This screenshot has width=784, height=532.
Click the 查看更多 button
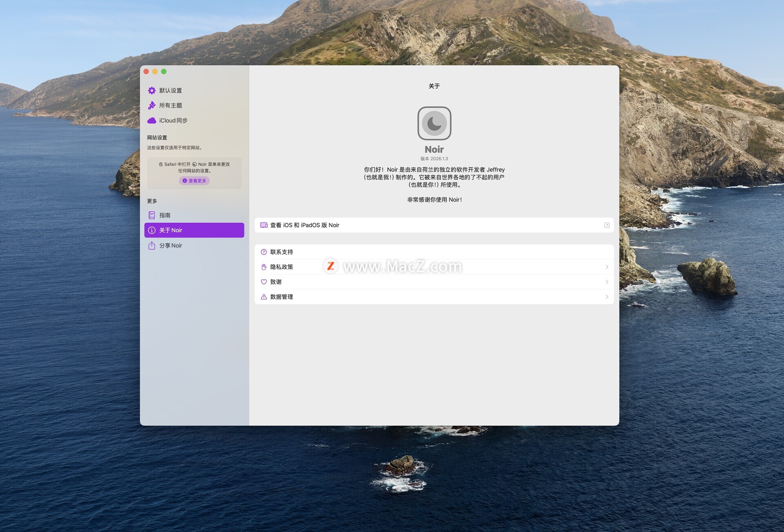coord(194,181)
